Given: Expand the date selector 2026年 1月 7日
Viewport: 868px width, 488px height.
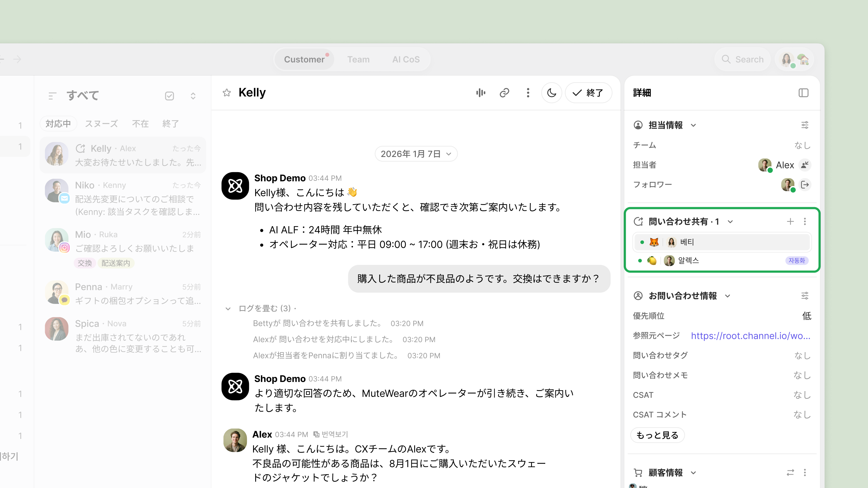Looking at the screenshot, I should [x=416, y=154].
